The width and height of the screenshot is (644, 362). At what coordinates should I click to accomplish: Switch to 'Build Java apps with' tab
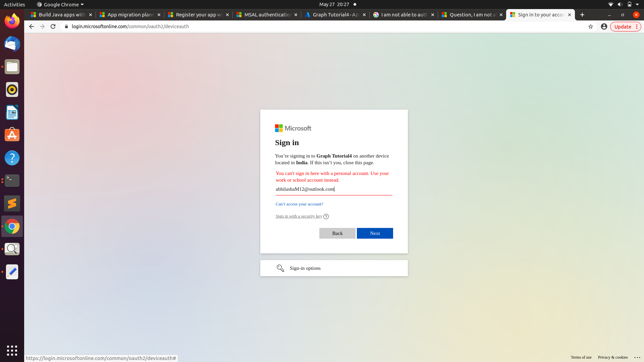tap(62, 15)
